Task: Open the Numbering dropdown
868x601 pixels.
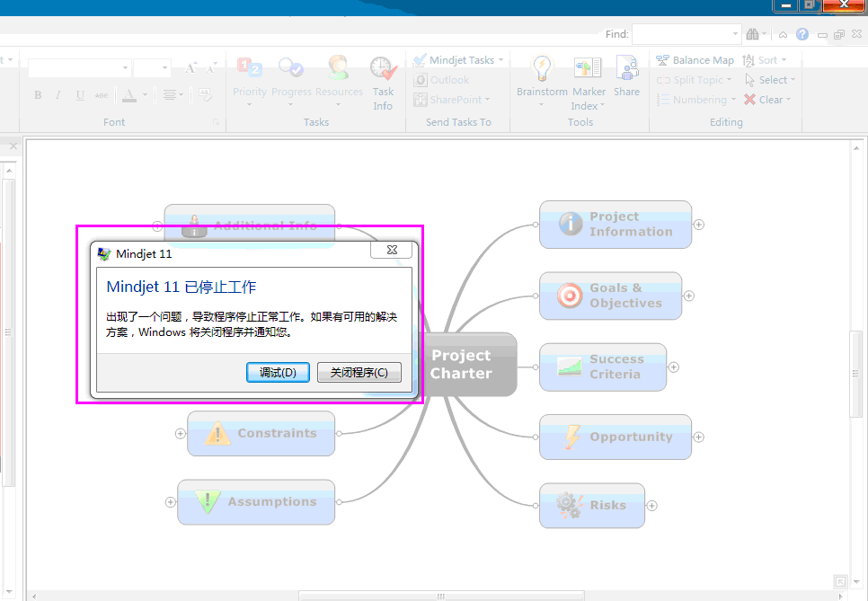Action: point(696,100)
